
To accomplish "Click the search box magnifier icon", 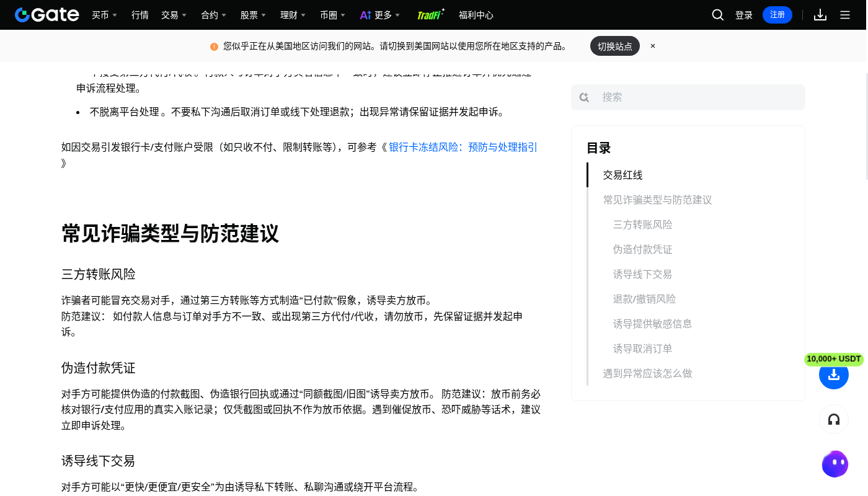I will tap(584, 97).
